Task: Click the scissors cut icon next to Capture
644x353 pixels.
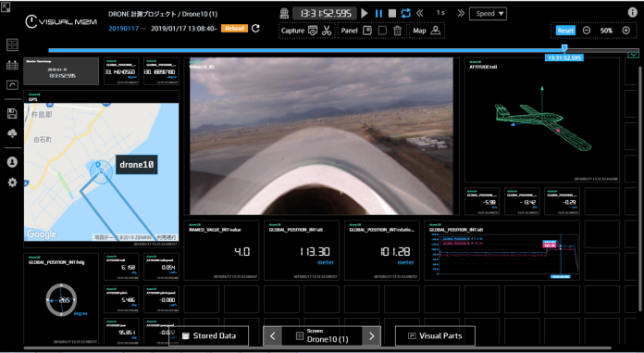Action: pos(327,31)
